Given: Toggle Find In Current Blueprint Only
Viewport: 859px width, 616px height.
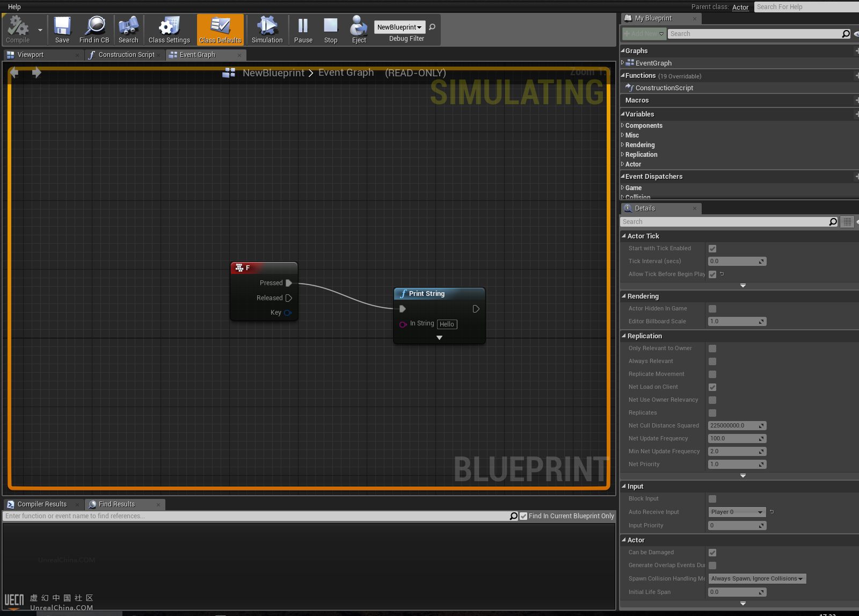Looking at the screenshot, I should (x=523, y=516).
